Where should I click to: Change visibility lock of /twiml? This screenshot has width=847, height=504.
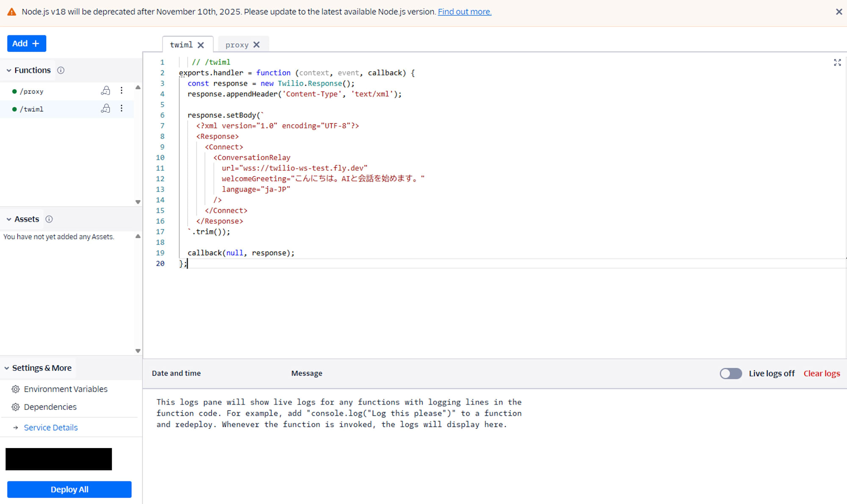pos(105,108)
